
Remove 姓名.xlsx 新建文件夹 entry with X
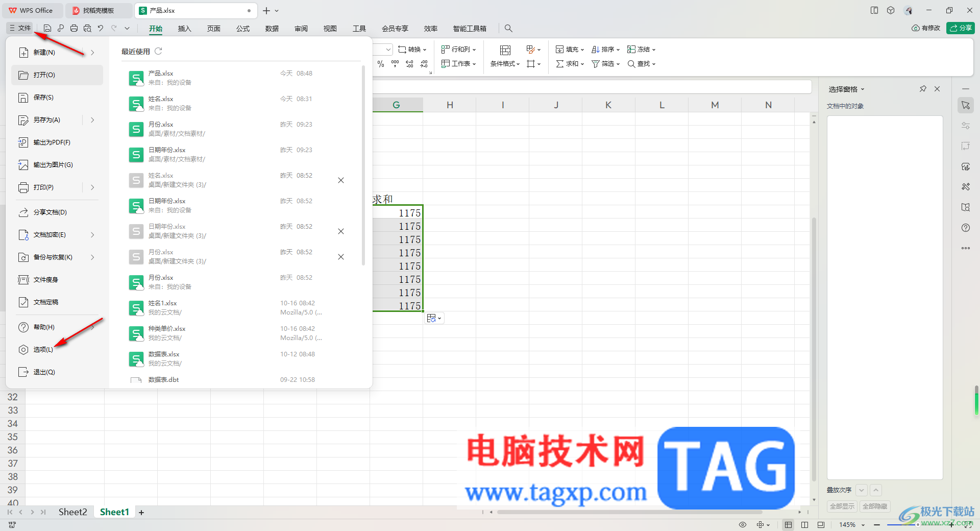(341, 180)
